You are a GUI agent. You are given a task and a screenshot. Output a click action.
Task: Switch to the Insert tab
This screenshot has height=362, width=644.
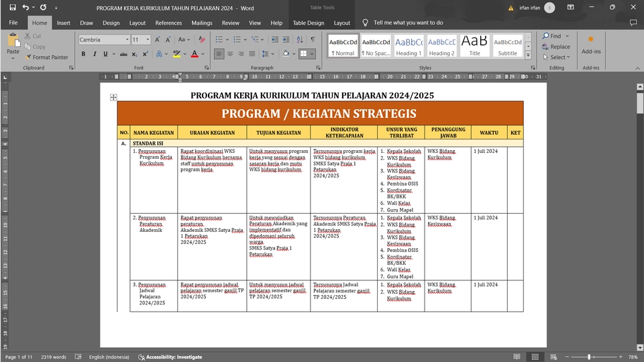[x=63, y=23]
